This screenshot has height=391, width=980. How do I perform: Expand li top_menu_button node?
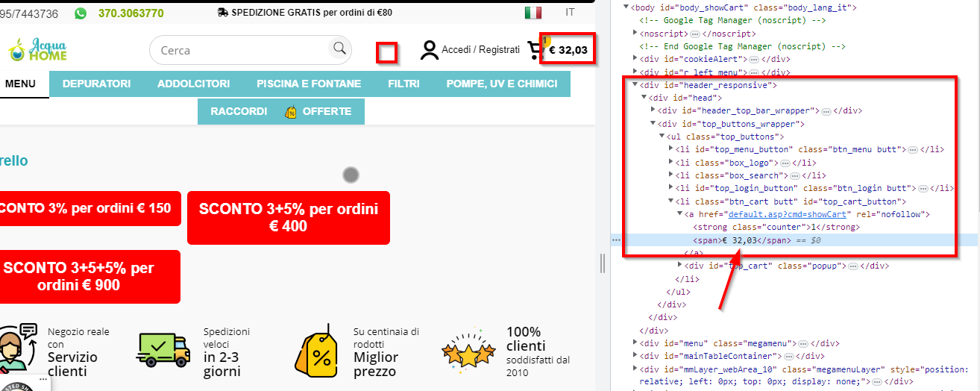point(670,149)
